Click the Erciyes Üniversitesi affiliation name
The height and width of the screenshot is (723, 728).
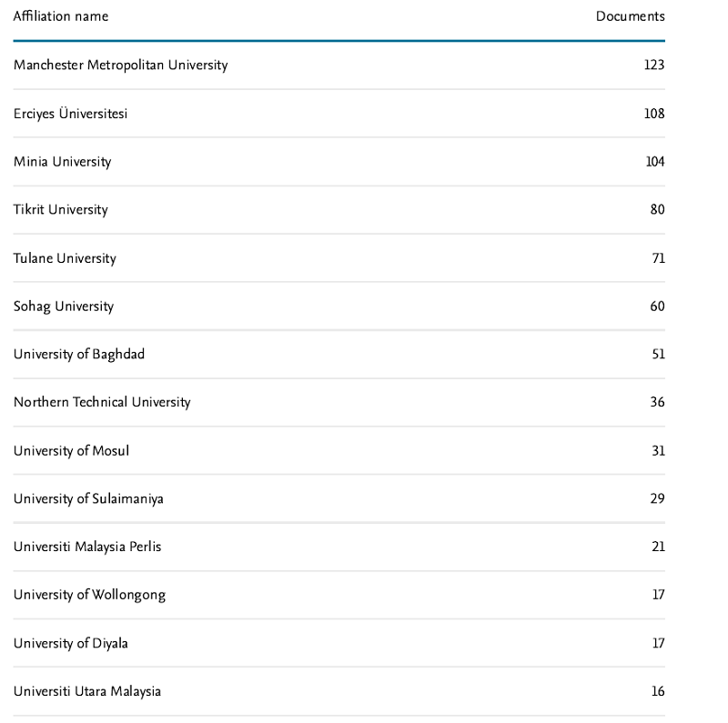70,114
